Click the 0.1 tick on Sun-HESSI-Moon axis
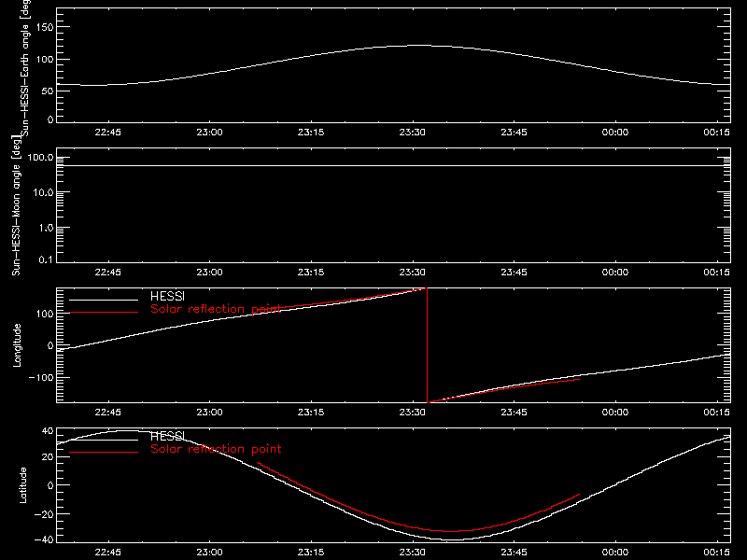 [46, 259]
